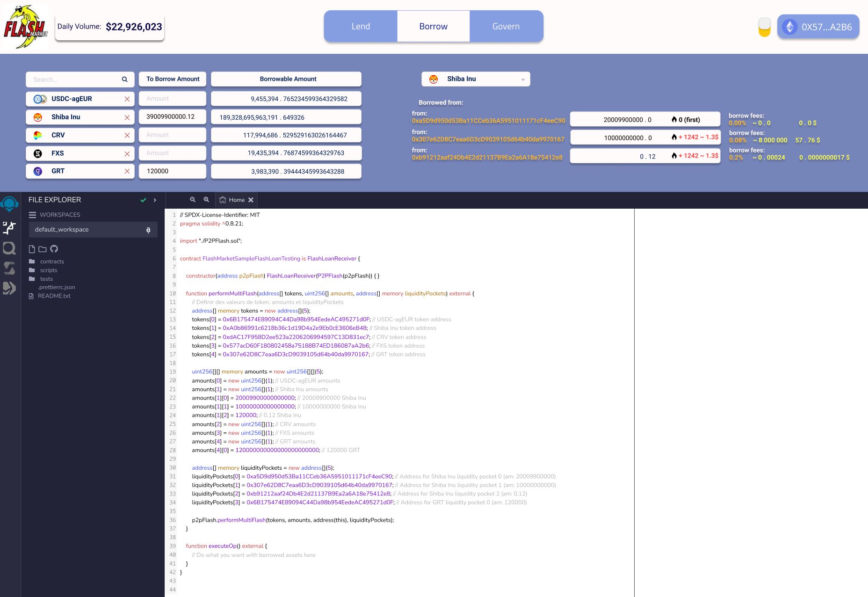
Task: Click lender address 0xa5D9d950d53Ba11C...
Action: [488, 121]
